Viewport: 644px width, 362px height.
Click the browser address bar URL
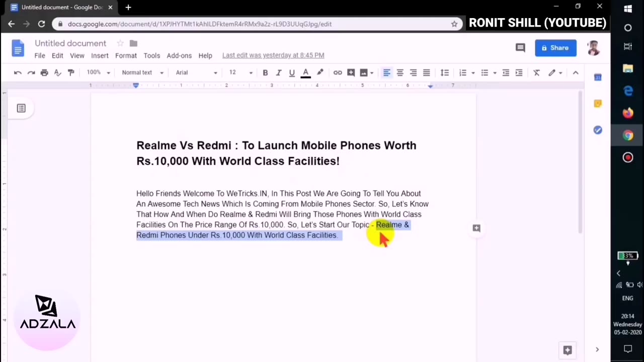click(200, 24)
